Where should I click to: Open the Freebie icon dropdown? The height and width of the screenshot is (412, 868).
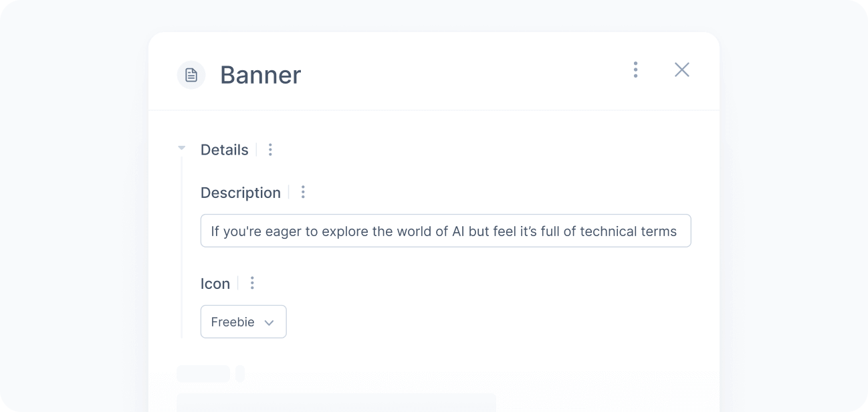(x=243, y=322)
